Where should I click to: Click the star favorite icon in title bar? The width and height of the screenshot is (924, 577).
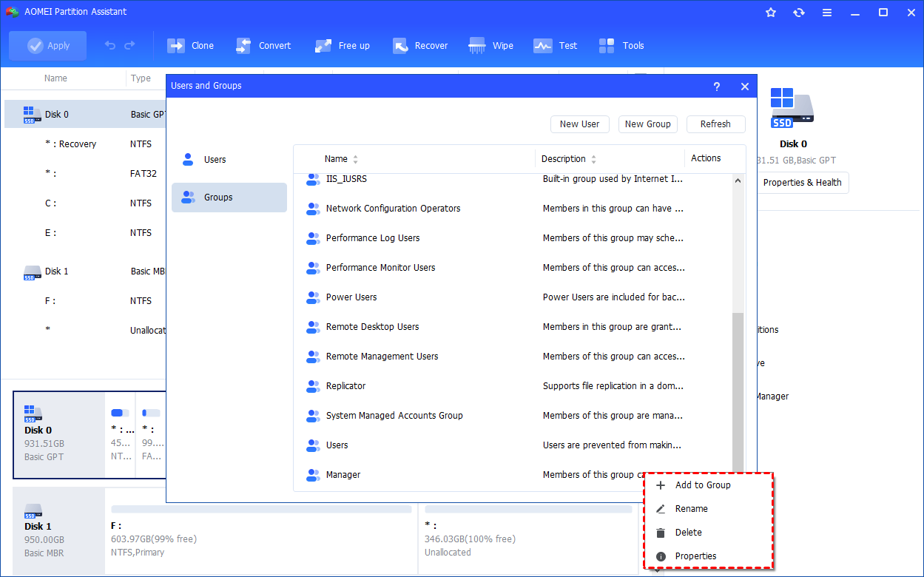[x=771, y=12]
